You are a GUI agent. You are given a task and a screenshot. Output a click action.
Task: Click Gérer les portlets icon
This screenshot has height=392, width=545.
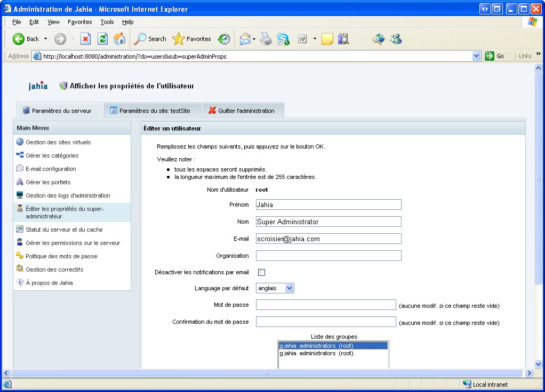[20, 182]
